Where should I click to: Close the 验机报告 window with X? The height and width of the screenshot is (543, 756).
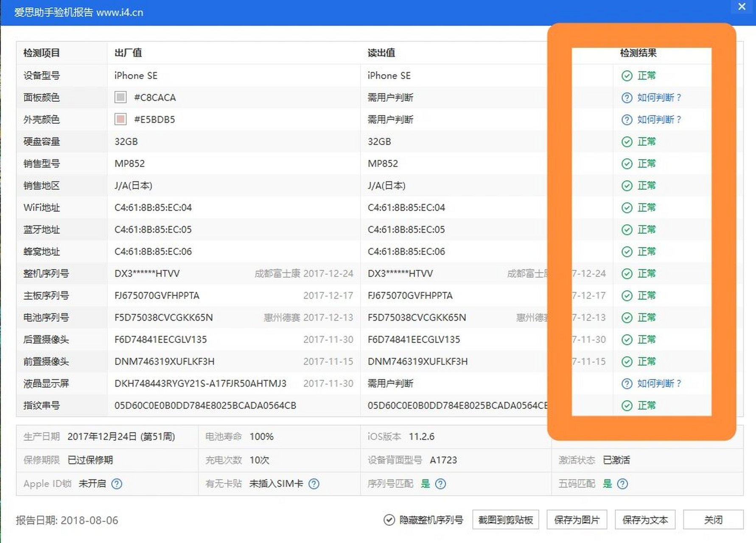742,7
